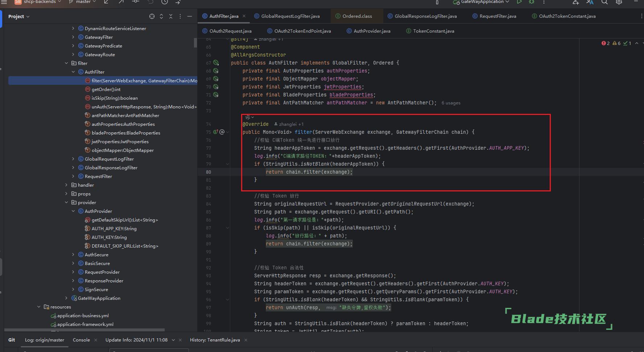The width and height of the screenshot is (644, 352).
Task: Select AUTH_APP_KEY:String field in tree
Action: [x=114, y=228]
